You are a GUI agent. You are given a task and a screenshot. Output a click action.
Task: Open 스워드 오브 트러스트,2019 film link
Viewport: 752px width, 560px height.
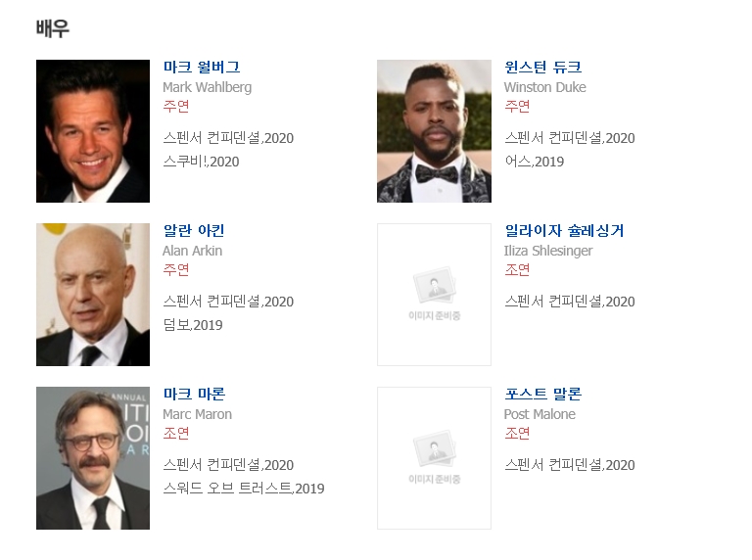(x=243, y=489)
